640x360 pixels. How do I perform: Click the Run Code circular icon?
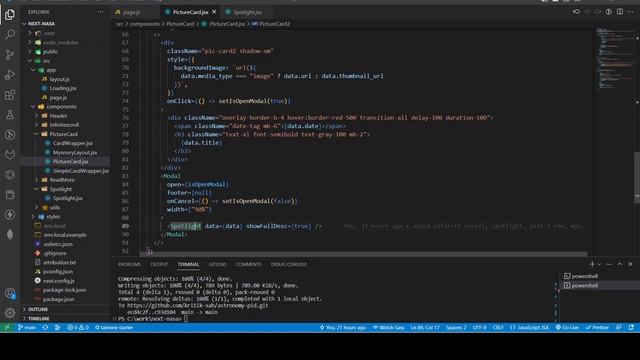[609, 12]
